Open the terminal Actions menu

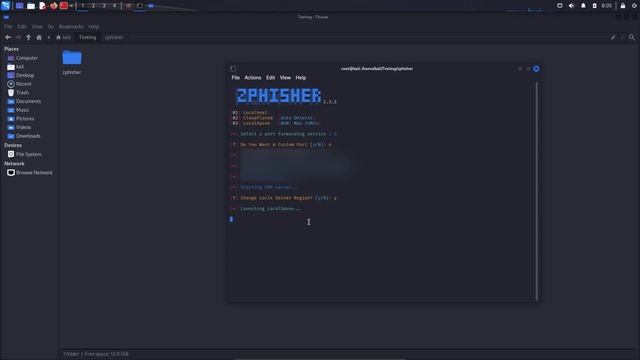tap(253, 78)
